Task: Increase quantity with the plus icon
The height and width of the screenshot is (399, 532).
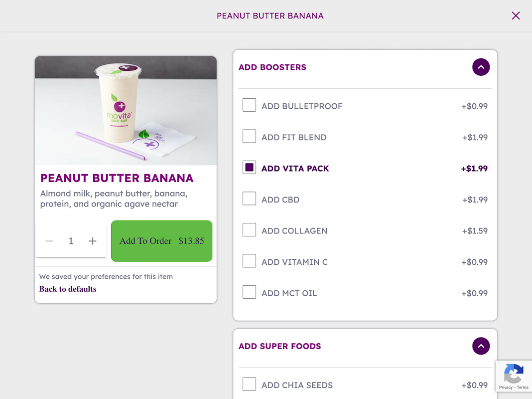Action: click(93, 241)
